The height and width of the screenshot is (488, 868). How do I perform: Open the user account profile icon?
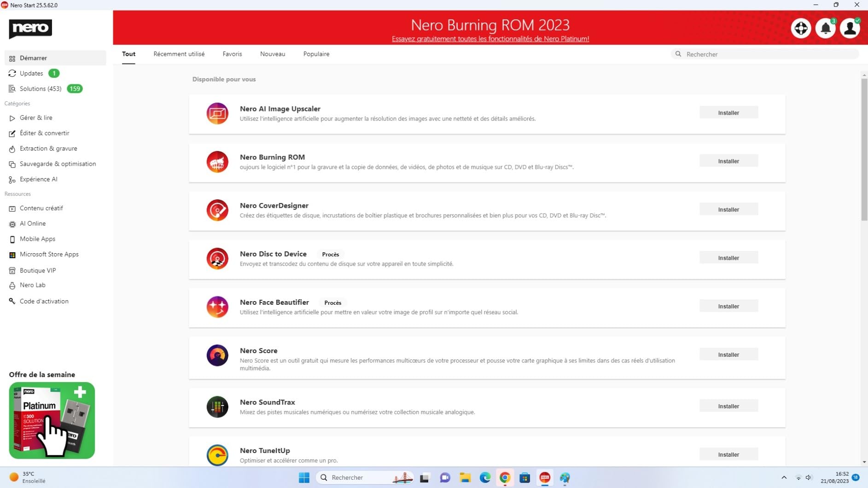point(850,29)
